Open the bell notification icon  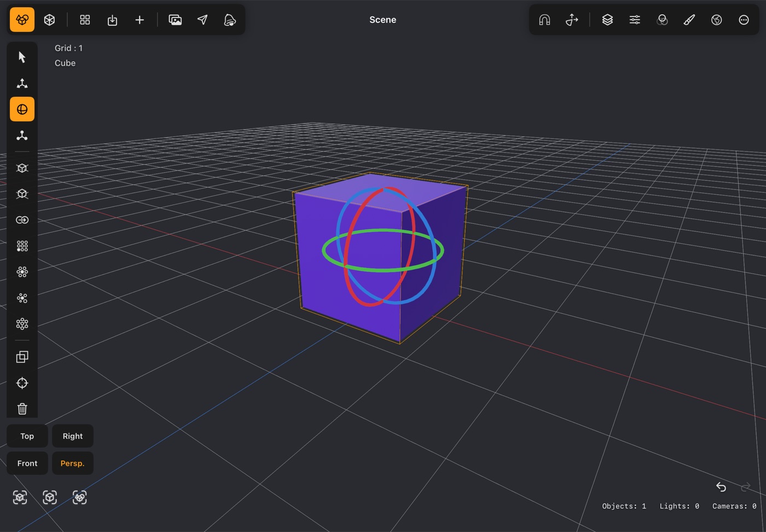pos(230,20)
